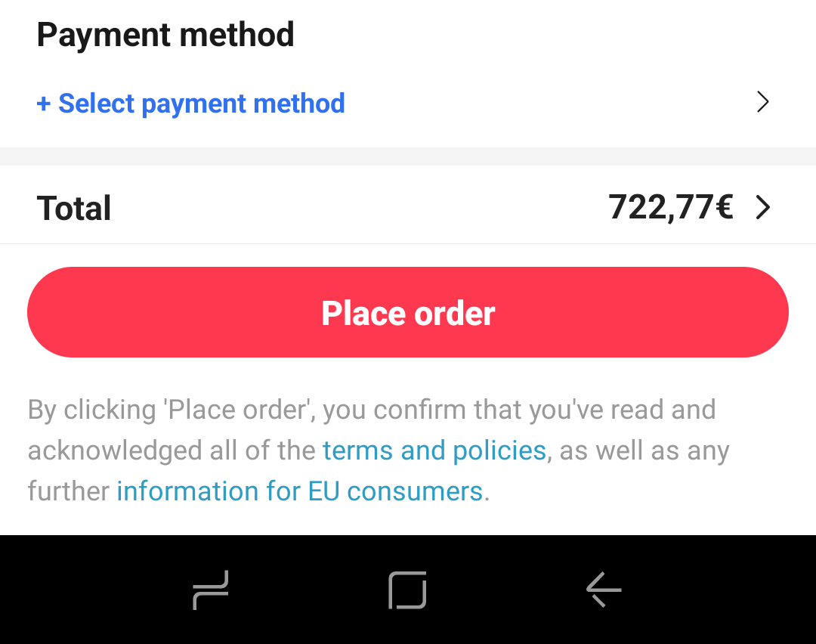Open Select payment method
This screenshot has width=816, height=644.
pyautogui.click(x=202, y=104)
